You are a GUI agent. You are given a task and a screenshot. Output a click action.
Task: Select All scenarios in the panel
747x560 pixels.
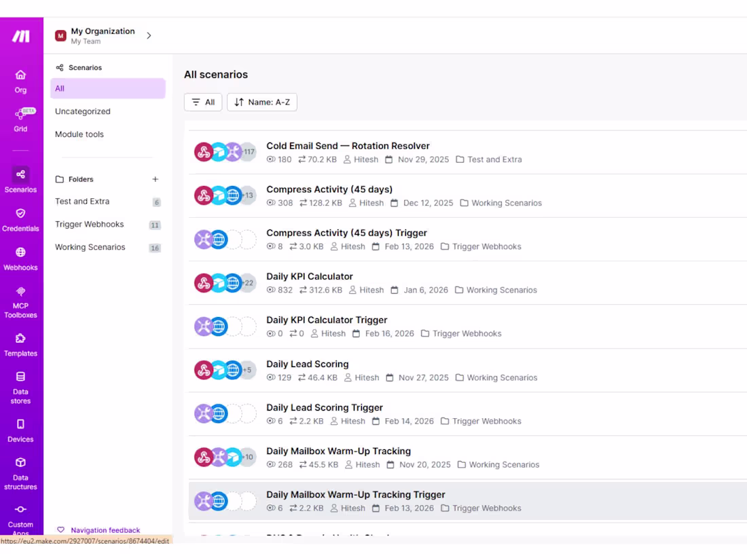(108, 88)
